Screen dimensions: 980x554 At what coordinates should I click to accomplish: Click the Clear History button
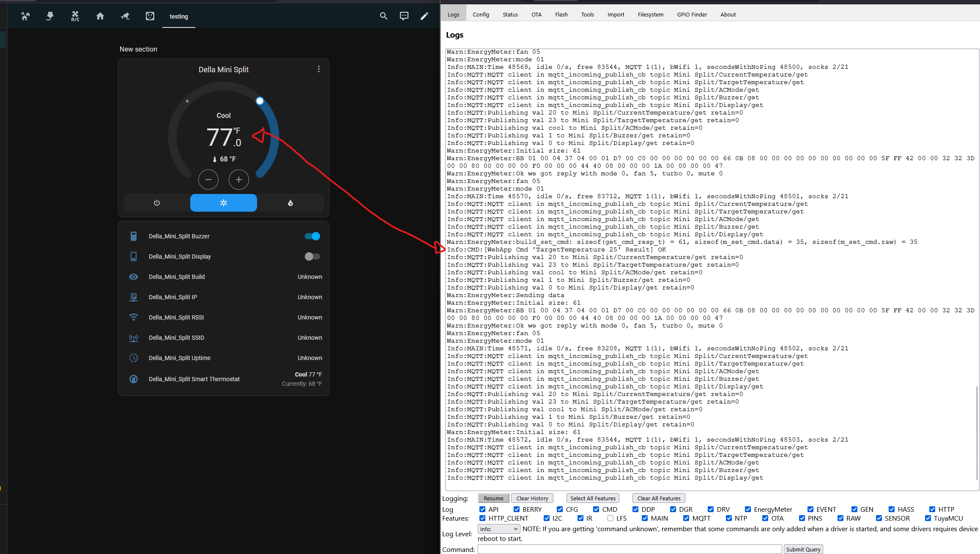pyautogui.click(x=532, y=498)
